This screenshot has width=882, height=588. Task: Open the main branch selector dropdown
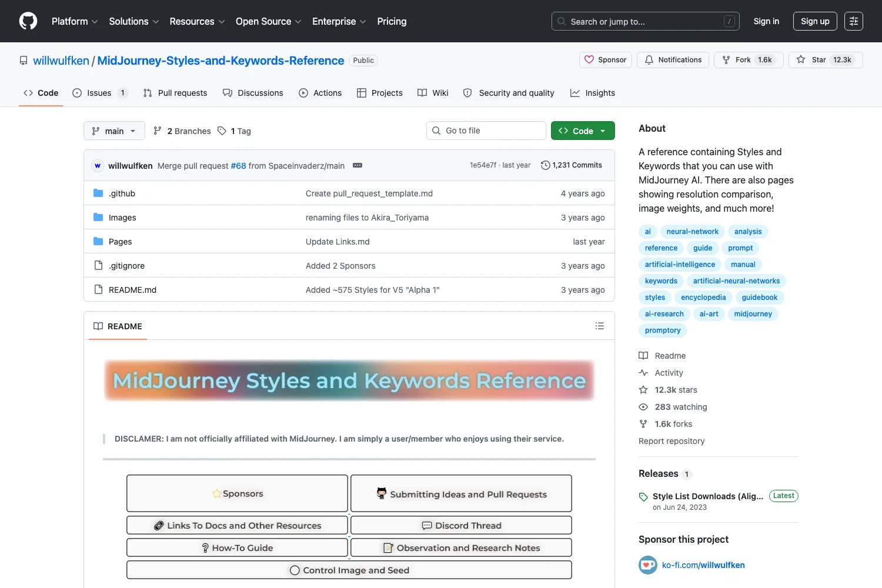114,131
